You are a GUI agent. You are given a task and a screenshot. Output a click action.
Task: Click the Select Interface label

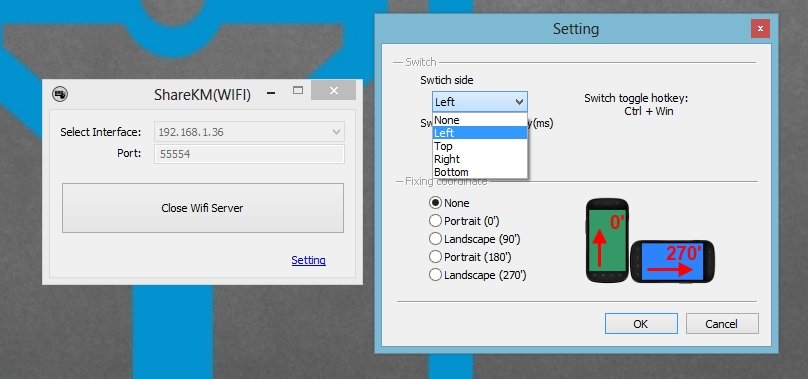pyautogui.click(x=100, y=132)
